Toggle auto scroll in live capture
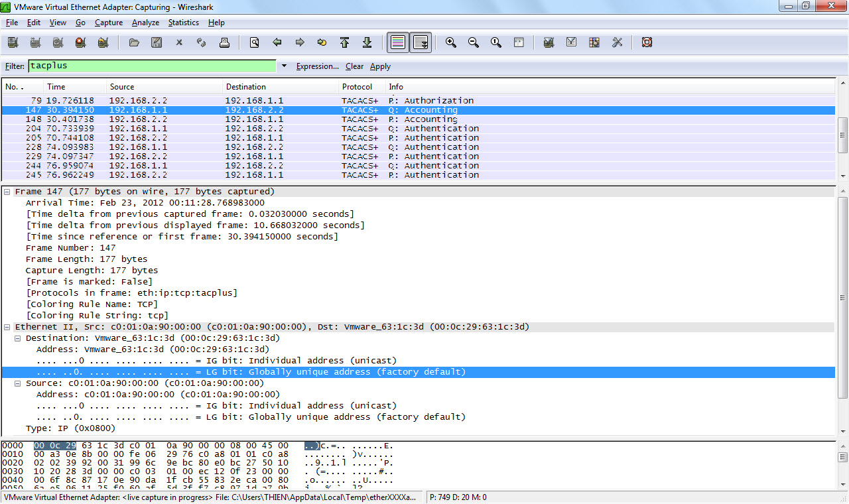Image resolution: width=849 pixels, height=504 pixels. 421,42
